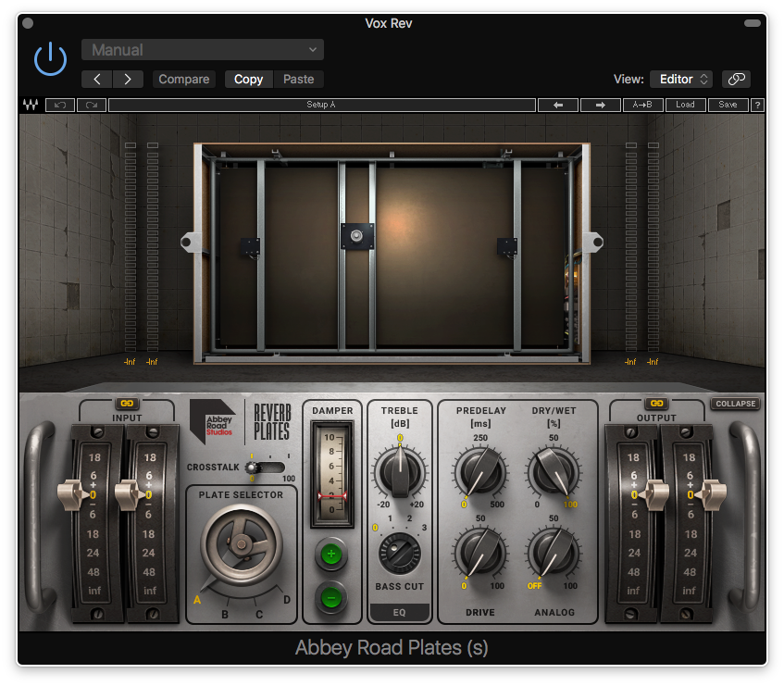This screenshot has height=686, width=784.
Task: Toggle the EQ button
Action: click(400, 613)
